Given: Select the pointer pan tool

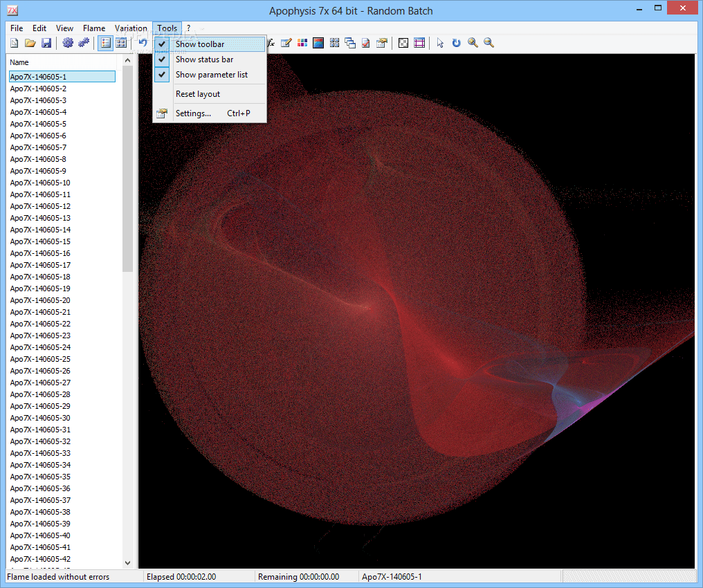Looking at the screenshot, I should (x=440, y=43).
